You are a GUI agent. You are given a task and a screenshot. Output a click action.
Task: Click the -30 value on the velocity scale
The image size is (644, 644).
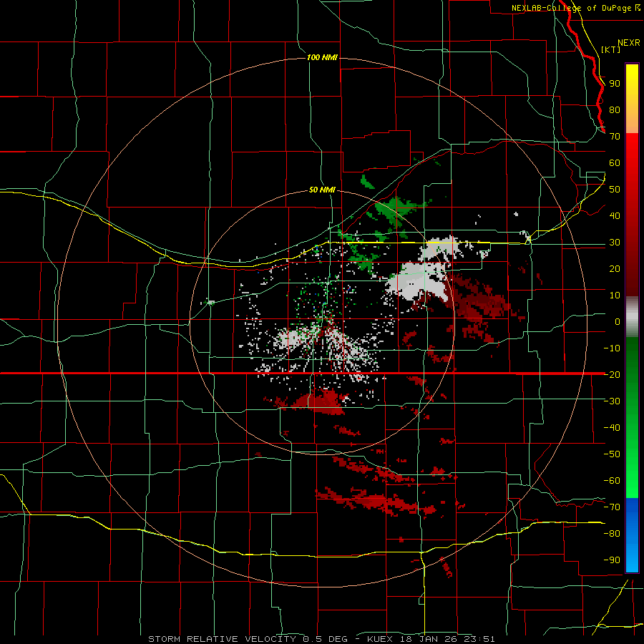(612, 401)
